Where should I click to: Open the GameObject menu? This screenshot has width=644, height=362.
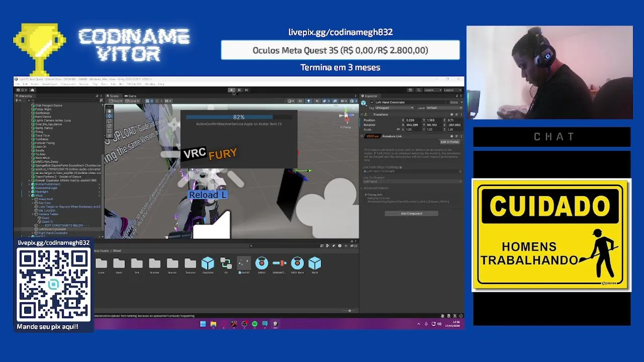[50, 84]
